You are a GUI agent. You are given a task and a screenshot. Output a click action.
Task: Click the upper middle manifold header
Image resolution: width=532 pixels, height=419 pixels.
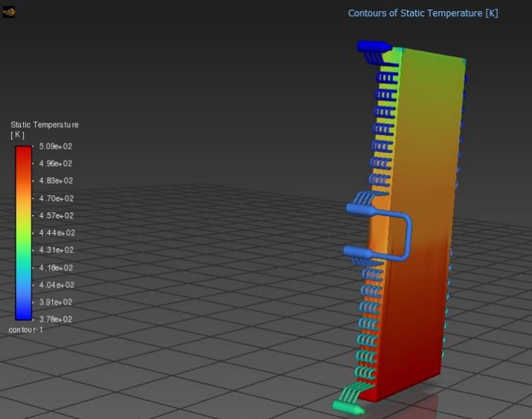coord(360,209)
